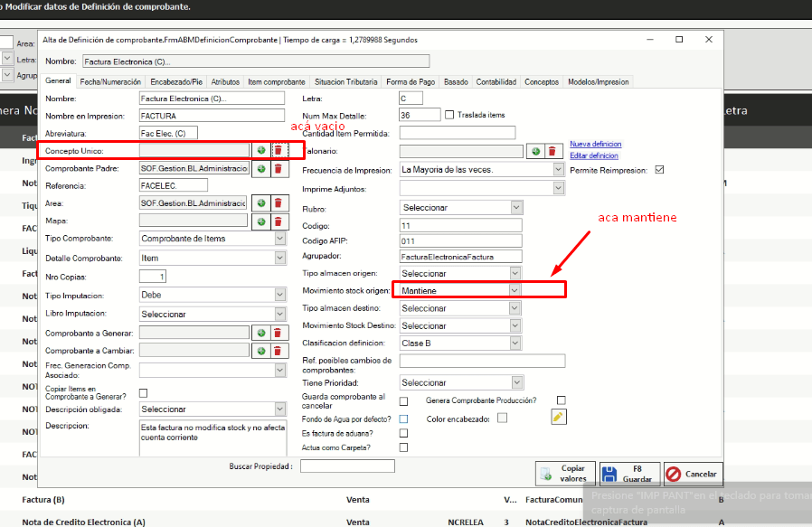Click green add icon for Talonario

pyautogui.click(x=534, y=152)
